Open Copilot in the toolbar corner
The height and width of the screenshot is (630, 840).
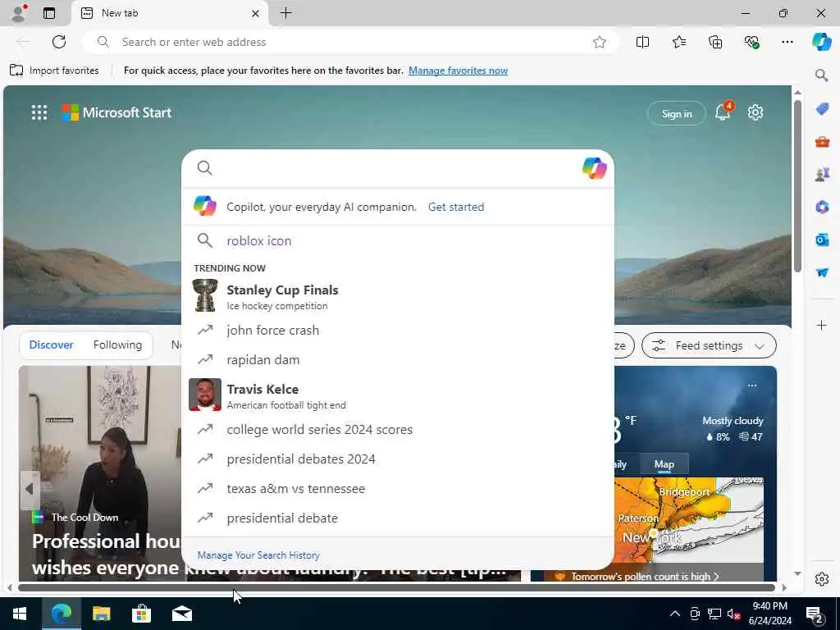(821, 42)
